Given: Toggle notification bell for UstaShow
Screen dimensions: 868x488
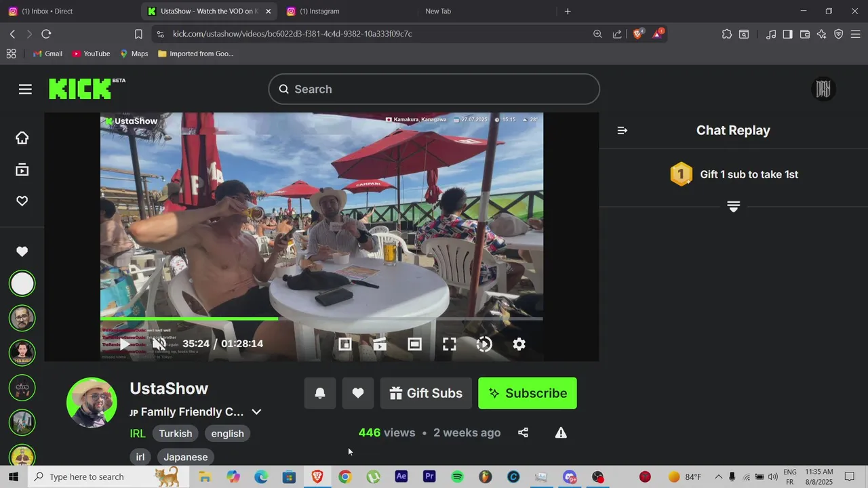Looking at the screenshot, I should (320, 393).
